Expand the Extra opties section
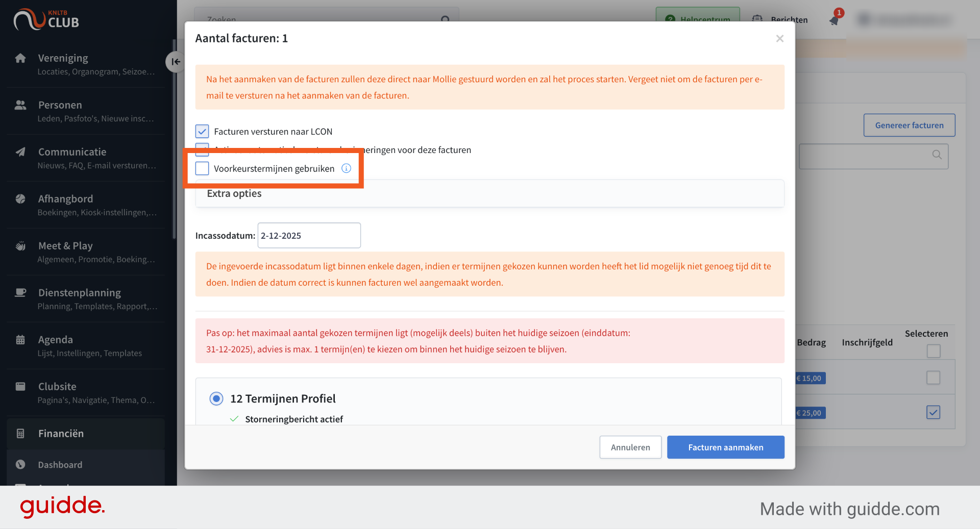This screenshot has width=980, height=529. [x=489, y=194]
